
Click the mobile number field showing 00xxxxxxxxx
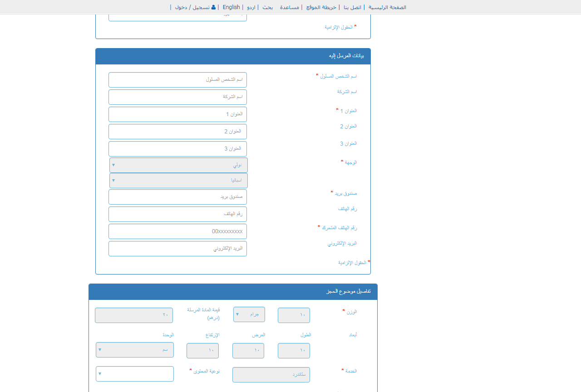[177, 231]
